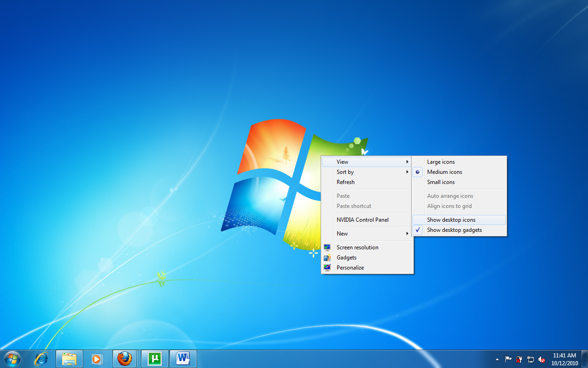Open Screen resolution settings
Viewport: 588px width, 368px height.
[x=357, y=247]
